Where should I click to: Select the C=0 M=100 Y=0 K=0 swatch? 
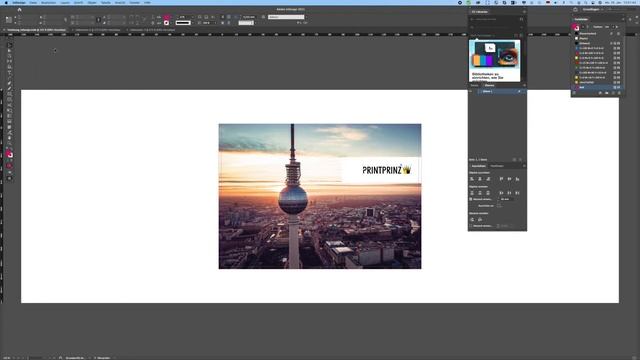[x=597, y=53]
